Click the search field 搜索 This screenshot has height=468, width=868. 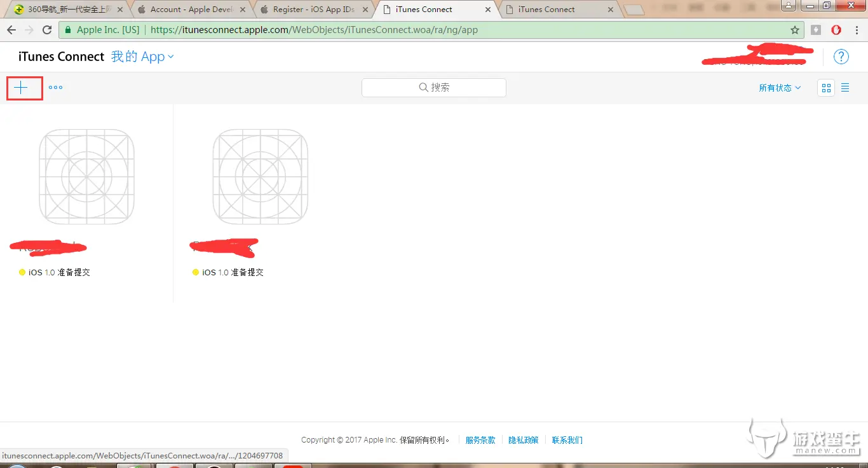coord(434,88)
